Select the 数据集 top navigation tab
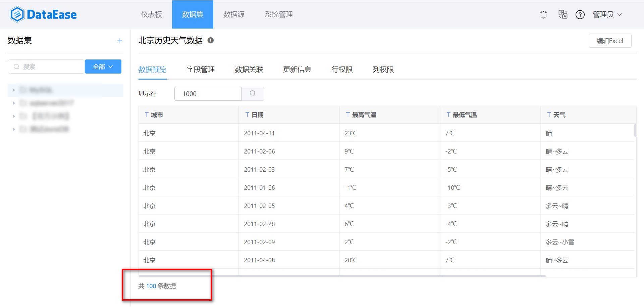Image resolution: width=644 pixels, height=307 pixels. point(193,14)
